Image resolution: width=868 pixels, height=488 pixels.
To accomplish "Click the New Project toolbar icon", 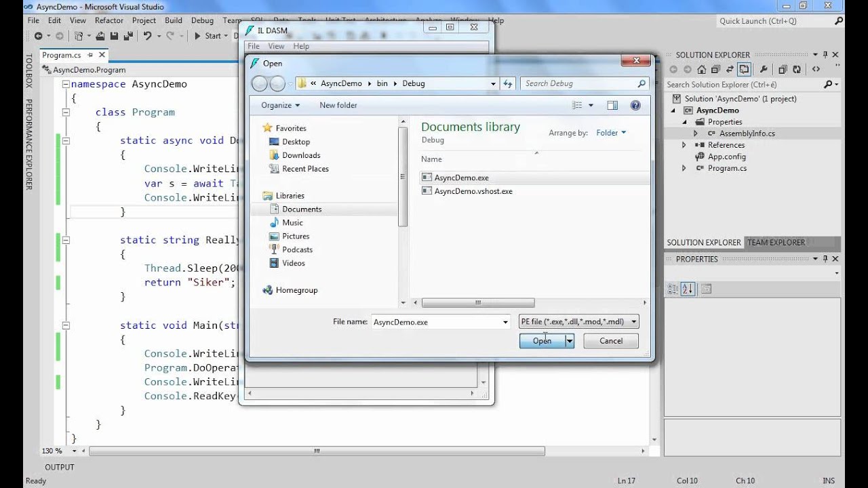I will [x=79, y=36].
